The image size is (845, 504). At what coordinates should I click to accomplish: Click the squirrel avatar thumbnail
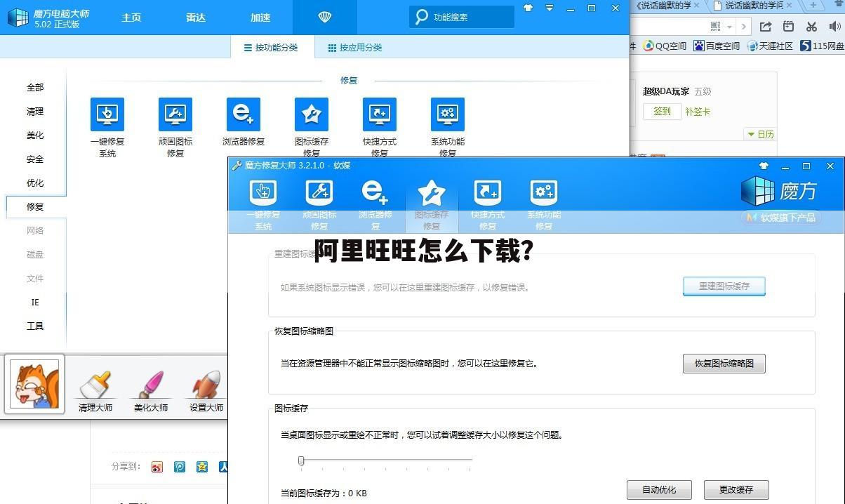click(x=34, y=384)
